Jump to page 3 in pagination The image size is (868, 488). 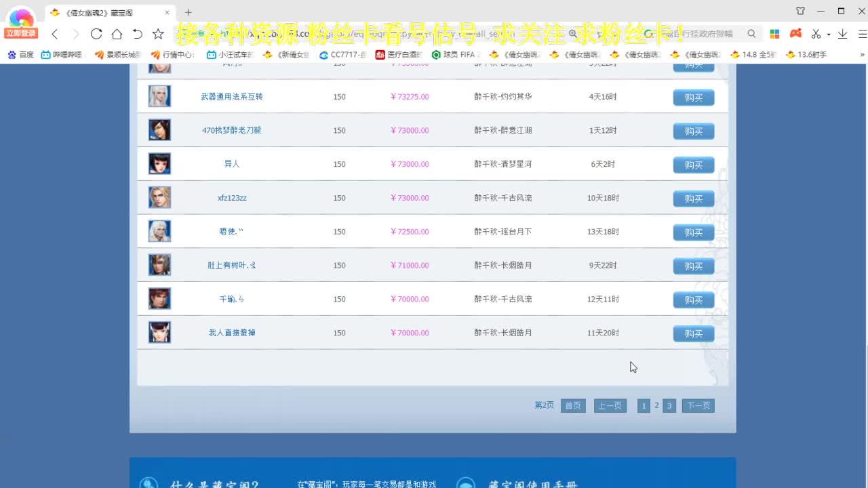point(669,405)
